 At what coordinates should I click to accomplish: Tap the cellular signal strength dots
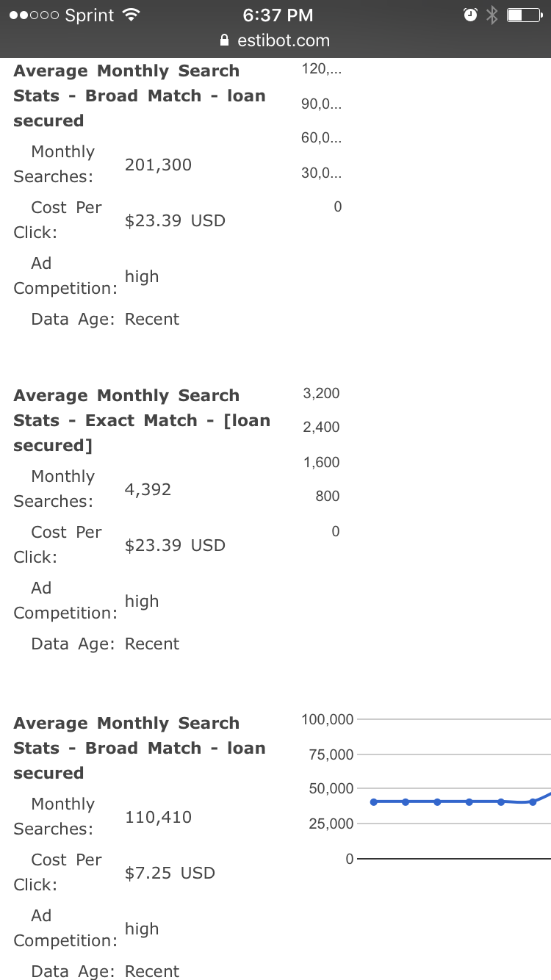coord(34,15)
